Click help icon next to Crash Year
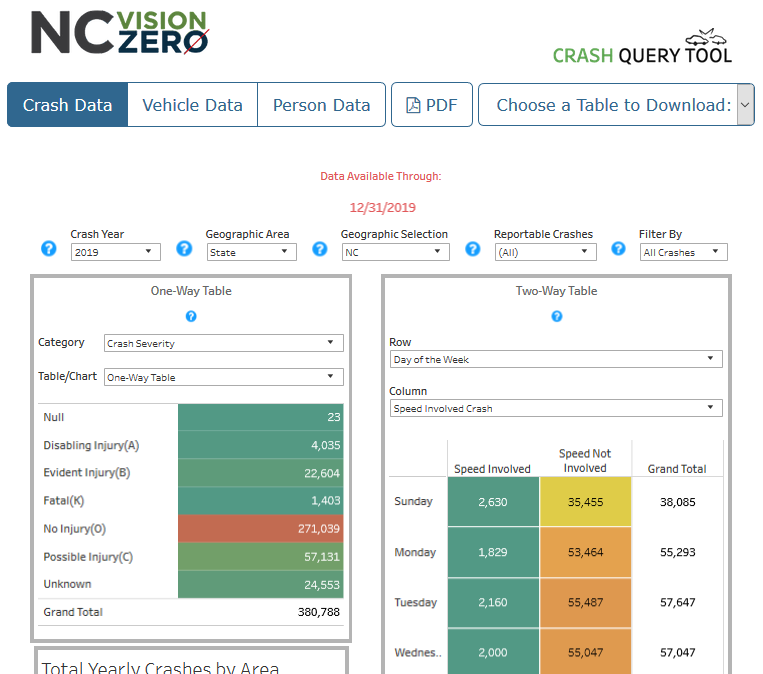Viewport: 763px width, 674px height. point(48,249)
